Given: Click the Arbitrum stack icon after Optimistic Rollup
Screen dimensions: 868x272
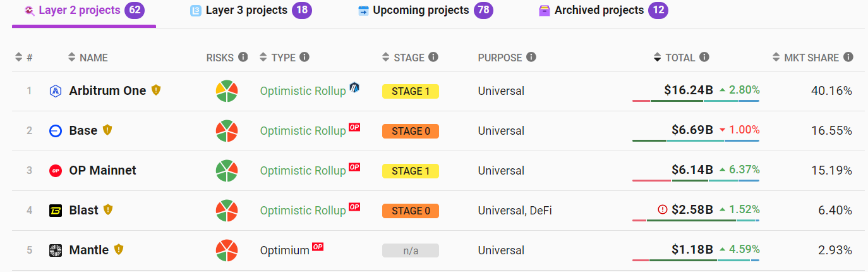Looking at the screenshot, I should click(354, 88).
